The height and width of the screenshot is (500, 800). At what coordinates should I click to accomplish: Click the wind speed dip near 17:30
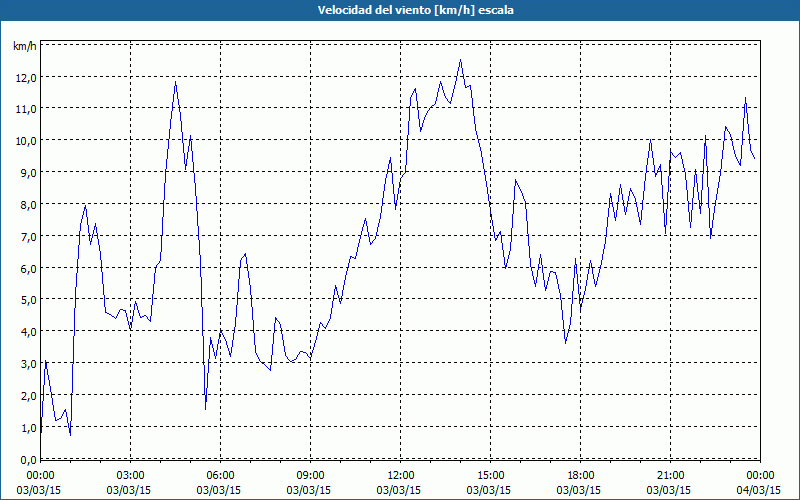pos(565,343)
